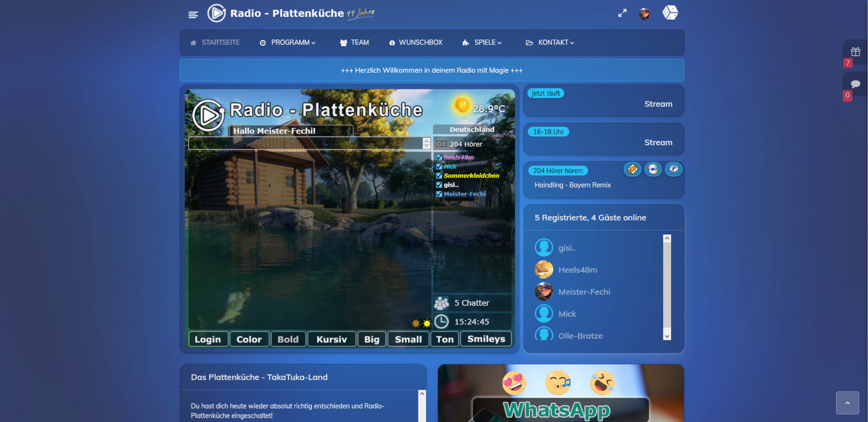Click the group icon beside 5 Chatter
Screen dimensions: 868x422
(441, 303)
